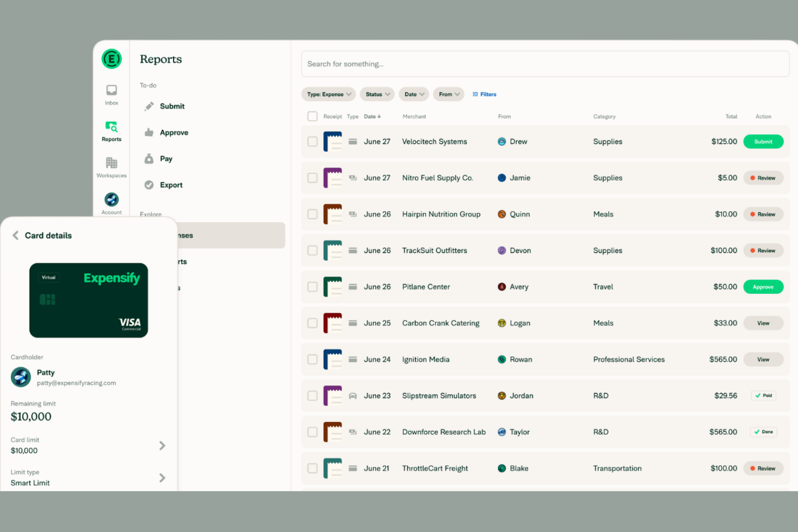
Task: Open the Velocitech Systems receipt thumbnail
Action: 333,141
